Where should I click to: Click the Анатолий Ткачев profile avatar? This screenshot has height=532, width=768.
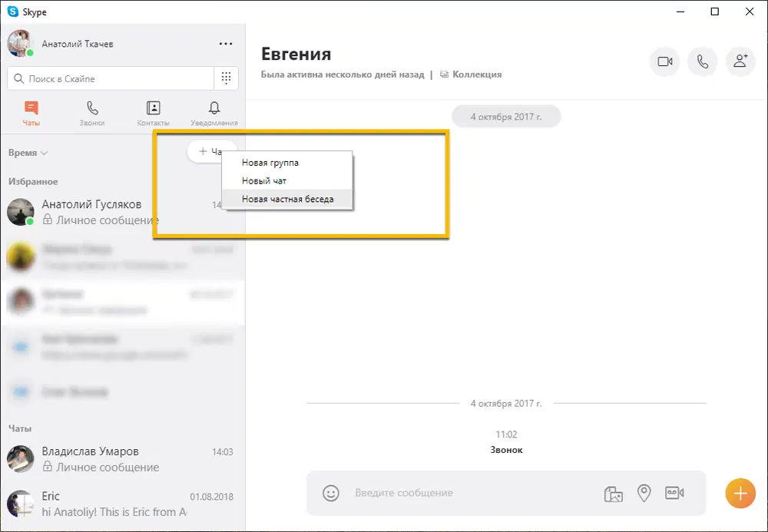click(20, 44)
